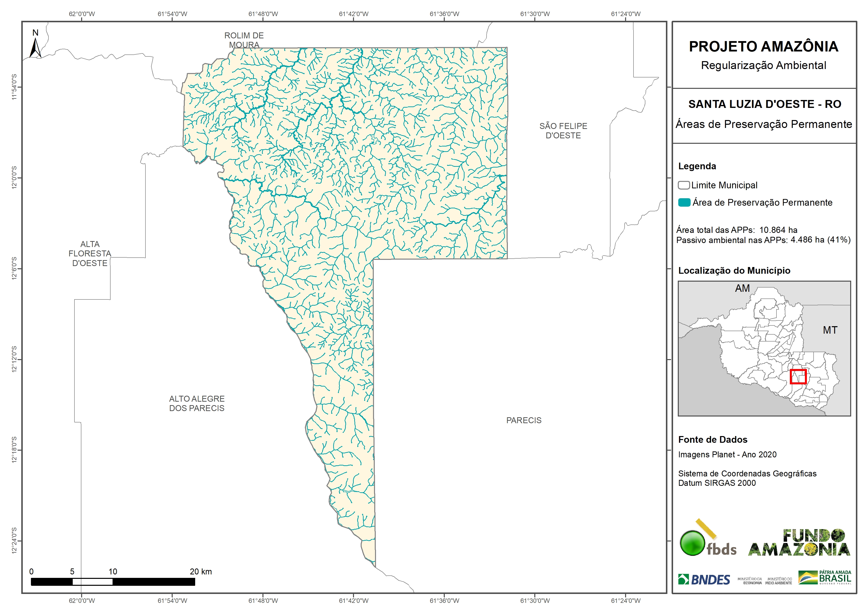This screenshot has width=868, height=614.
Task: Click the ALTO ALEGRE DOS PARECIS label
Action: coord(197,403)
